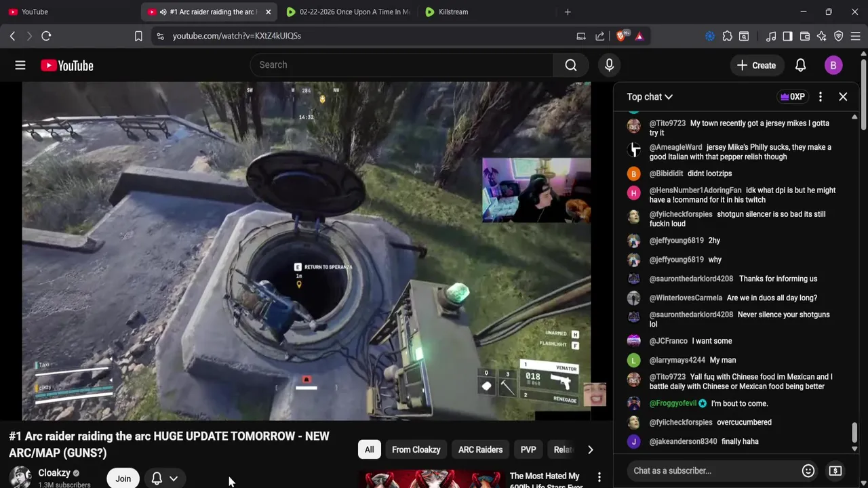
Task: Open browser hamburger main menu
Action: tap(855, 36)
